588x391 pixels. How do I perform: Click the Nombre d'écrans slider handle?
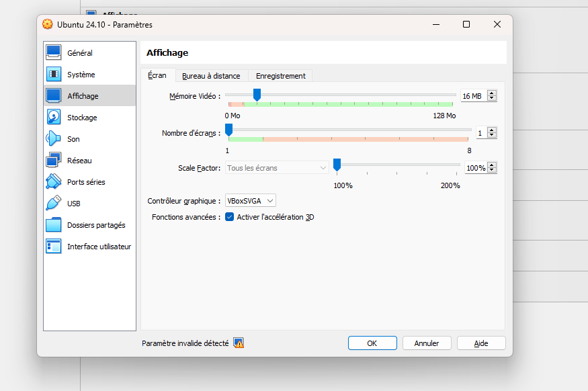pyautogui.click(x=228, y=130)
